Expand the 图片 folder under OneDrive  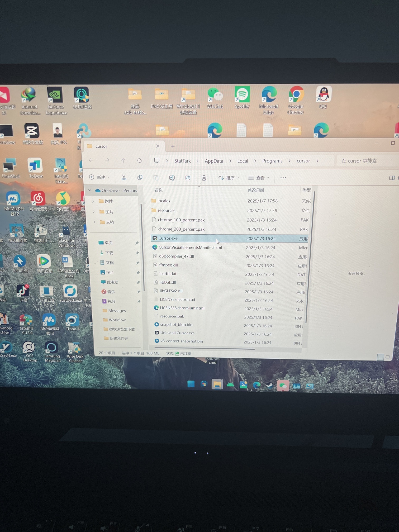pyautogui.click(x=94, y=212)
